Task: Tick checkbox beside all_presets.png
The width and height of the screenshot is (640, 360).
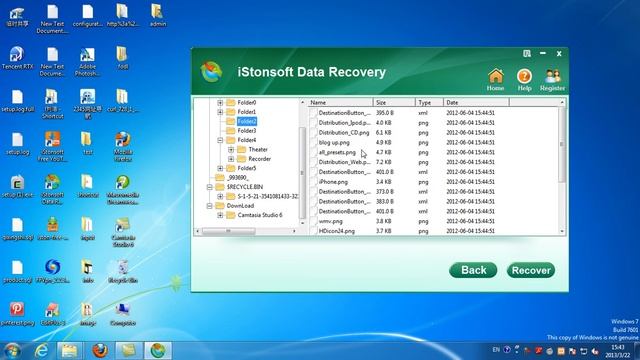Action: click(313, 152)
